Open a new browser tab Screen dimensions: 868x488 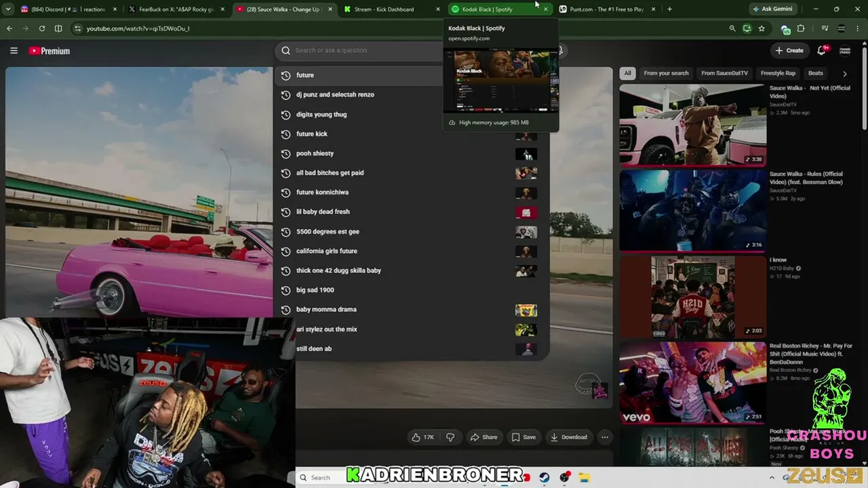(669, 9)
